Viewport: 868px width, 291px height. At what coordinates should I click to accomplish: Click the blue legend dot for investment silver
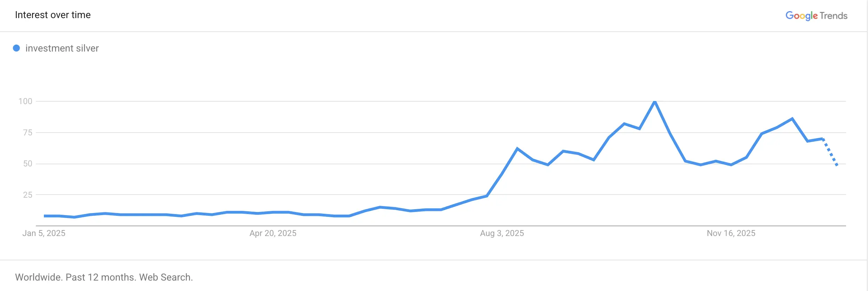click(x=16, y=48)
